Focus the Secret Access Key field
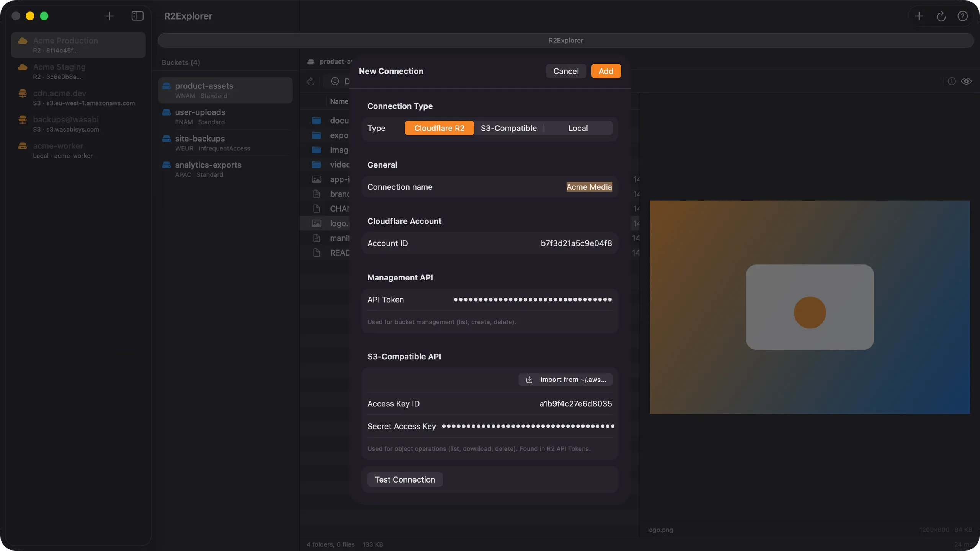The image size is (980, 551). pos(490,426)
